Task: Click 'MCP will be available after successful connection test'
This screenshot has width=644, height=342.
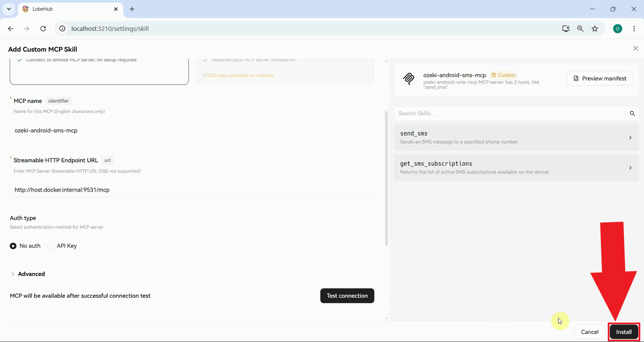Action: [80, 296]
